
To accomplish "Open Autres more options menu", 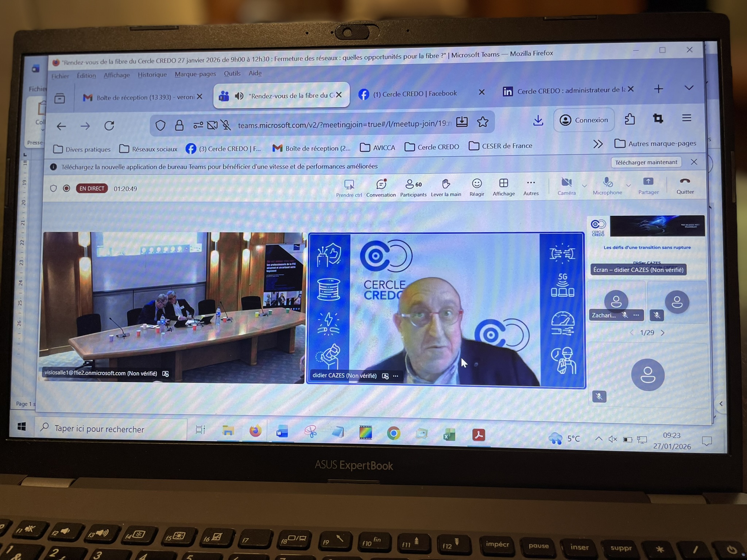I will tap(531, 183).
